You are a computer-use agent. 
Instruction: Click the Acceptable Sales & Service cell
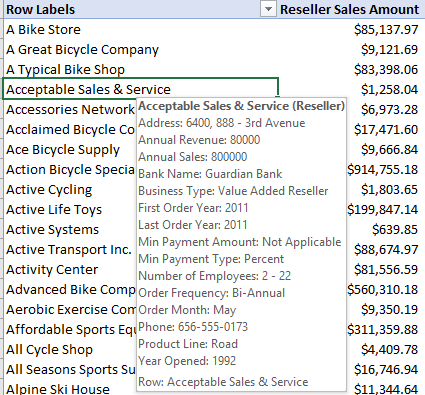click(140, 89)
